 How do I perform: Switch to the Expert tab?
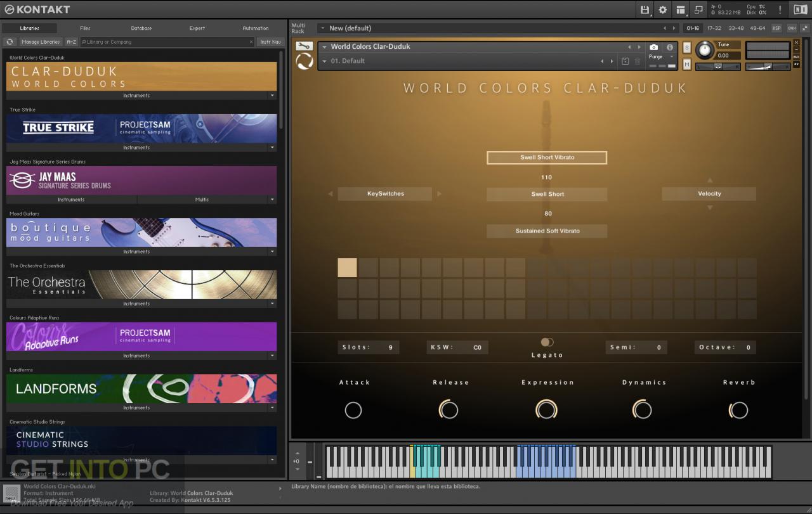197,28
